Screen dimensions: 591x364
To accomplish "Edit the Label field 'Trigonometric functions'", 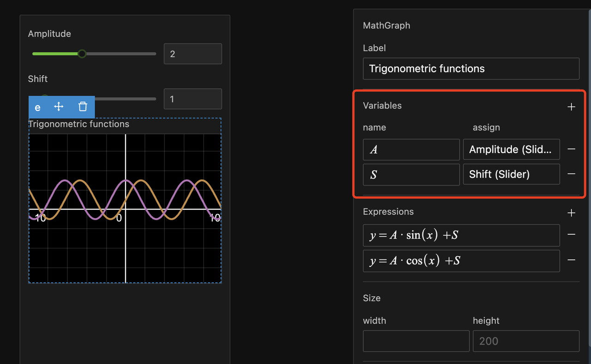I will tap(471, 69).
